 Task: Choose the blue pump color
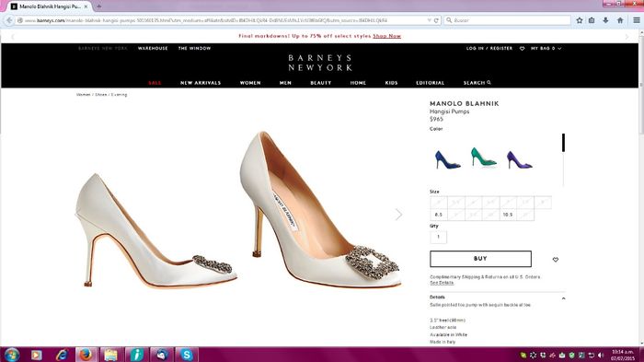click(x=447, y=159)
